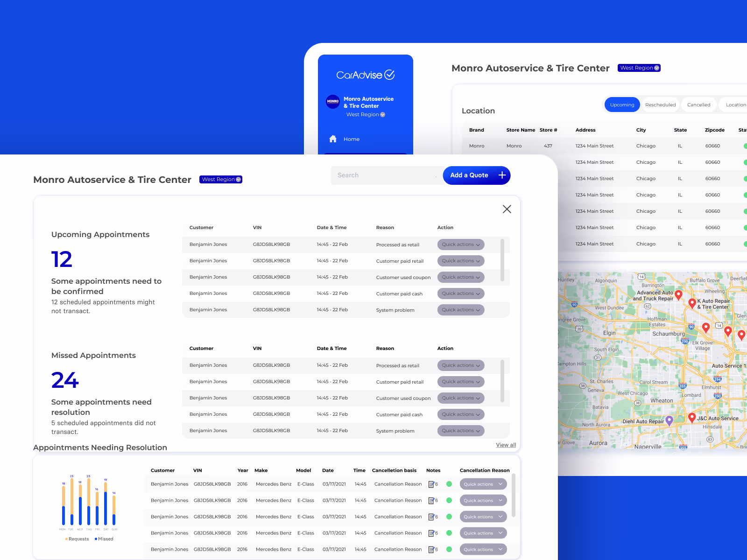Click the Home house icon in sidebar
Screen dimensions: 747x560
[333, 139]
